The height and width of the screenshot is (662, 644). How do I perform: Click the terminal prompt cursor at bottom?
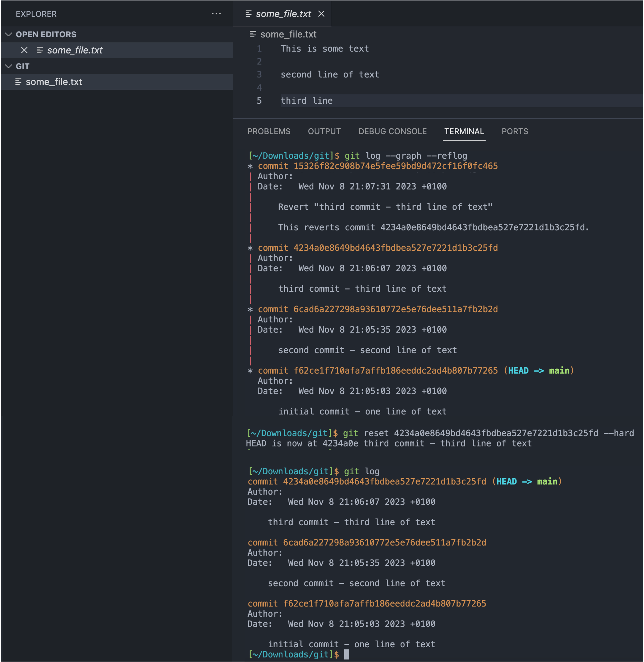tap(346, 654)
